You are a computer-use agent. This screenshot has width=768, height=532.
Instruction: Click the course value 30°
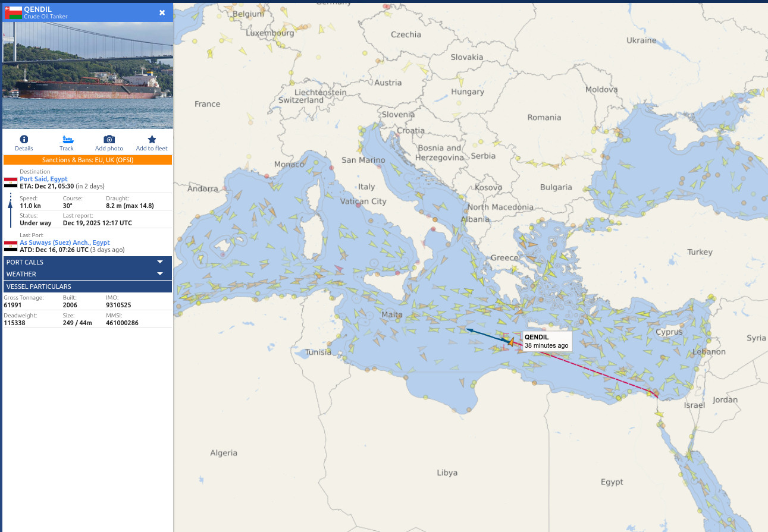point(68,206)
